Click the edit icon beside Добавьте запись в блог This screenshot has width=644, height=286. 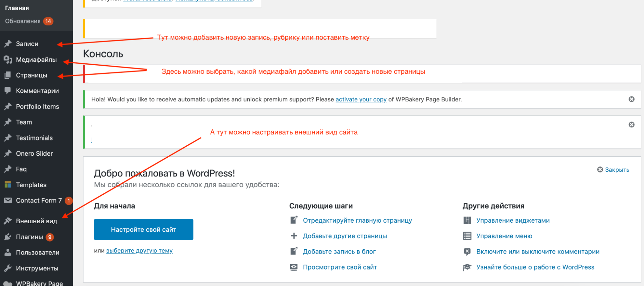[294, 251]
